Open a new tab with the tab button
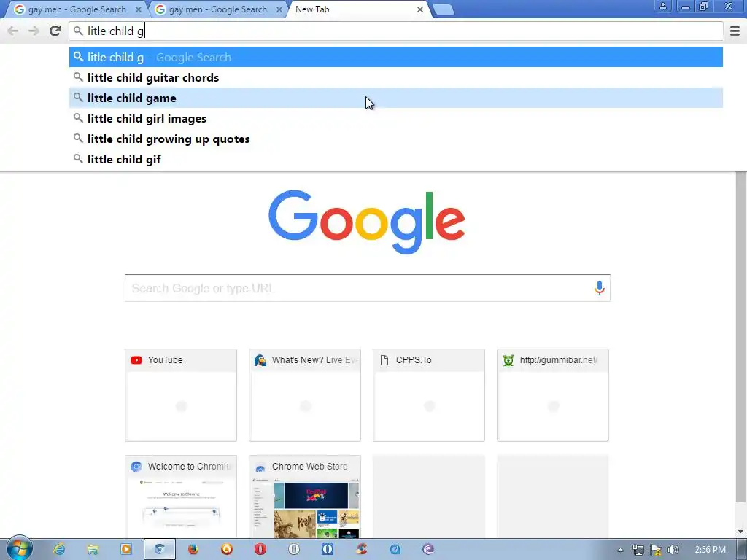 pyautogui.click(x=443, y=9)
